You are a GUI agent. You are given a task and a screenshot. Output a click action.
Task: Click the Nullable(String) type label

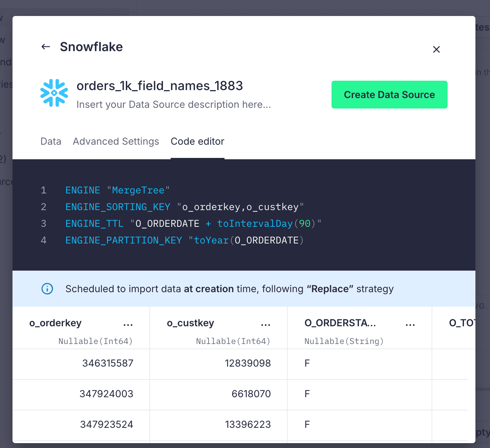point(344,341)
